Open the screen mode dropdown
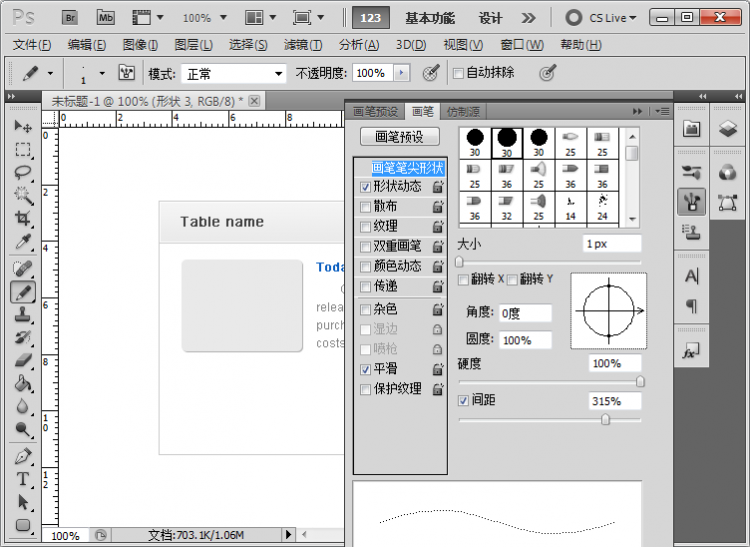Viewport: 750px width, 547px height. coord(320,18)
